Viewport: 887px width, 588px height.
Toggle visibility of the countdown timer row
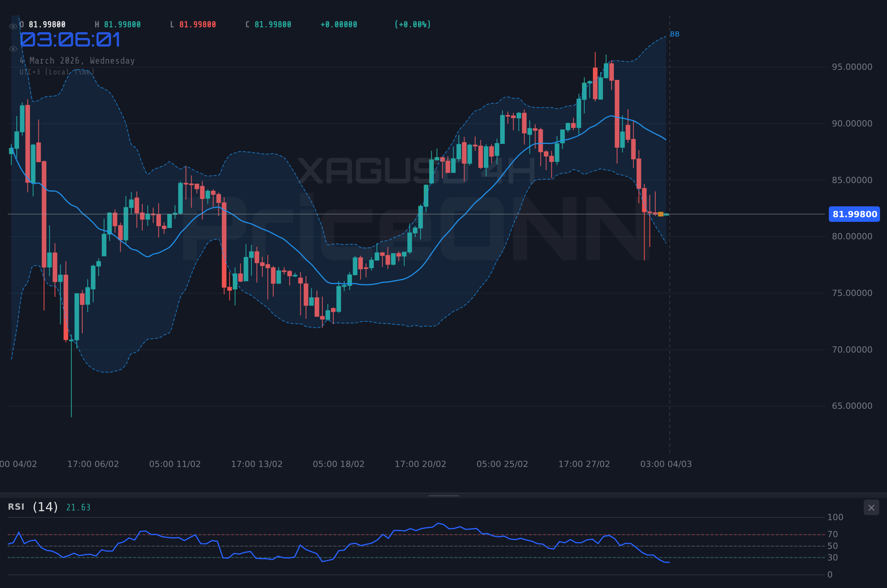point(13,49)
